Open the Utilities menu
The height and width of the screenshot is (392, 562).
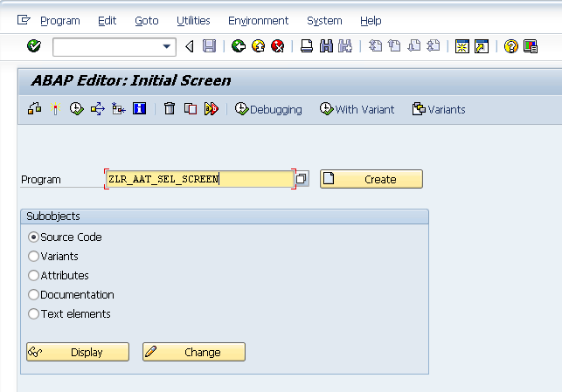coord(193,21)
